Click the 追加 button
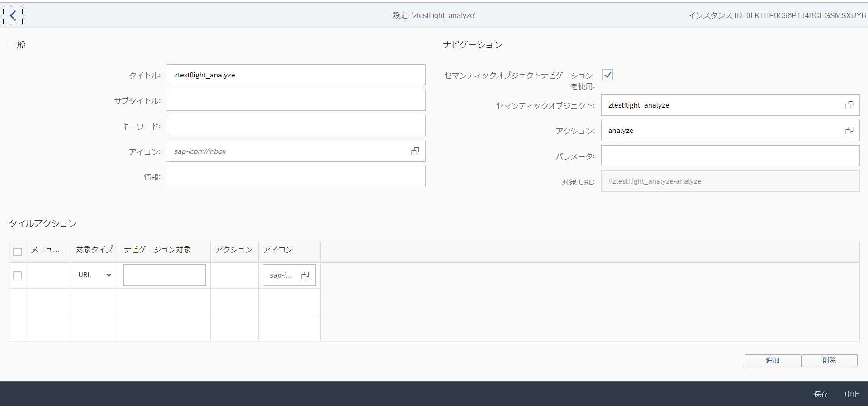Image resolution: width=868 pixels, height=406 pixels. (772, 360)
